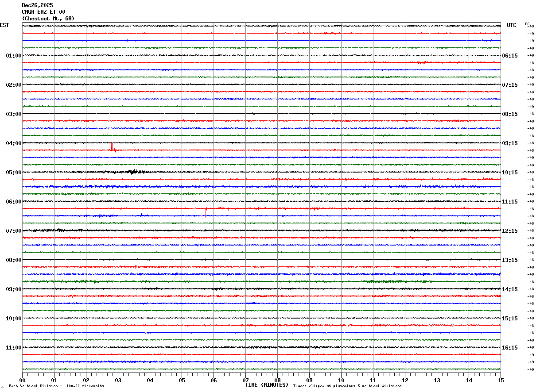
Task: Click the red vertical spike near minute 6
Action: pyautogui.click(x=206, y=212)
